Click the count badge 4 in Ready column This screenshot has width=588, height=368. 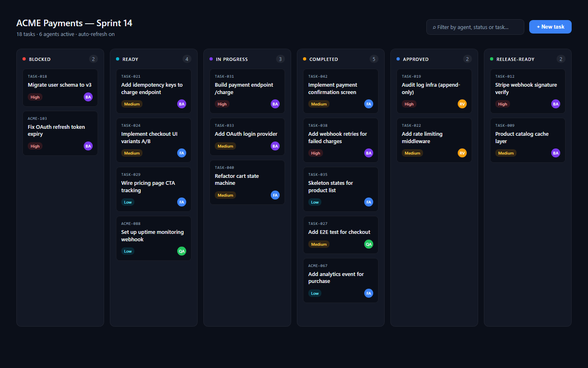(x=187, y=59)
